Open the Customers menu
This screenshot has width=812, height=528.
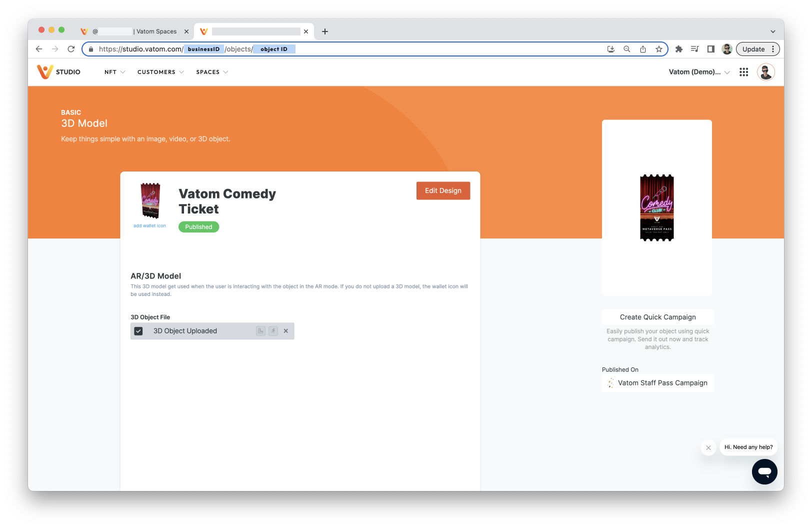click(160, 72)
